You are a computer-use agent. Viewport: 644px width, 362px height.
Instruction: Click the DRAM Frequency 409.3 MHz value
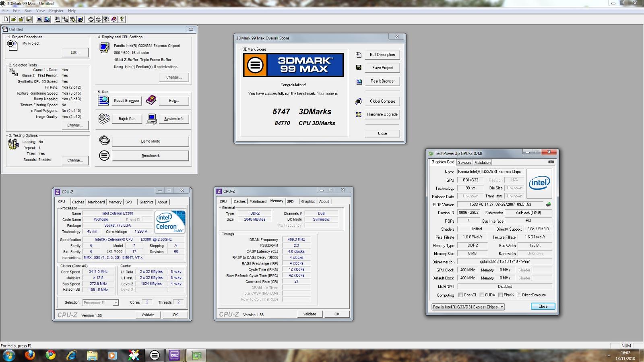(x=296, y=240)
